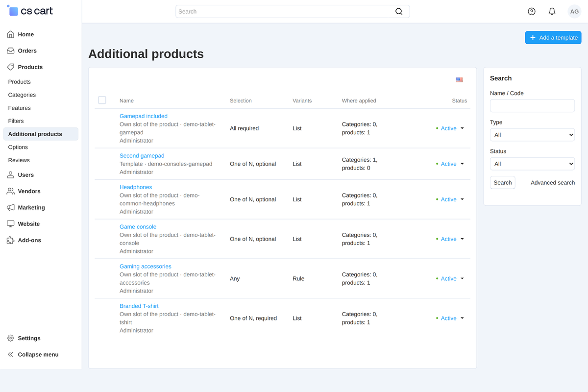Click 'One of N, required' cell
The image size is (588, 392).
(x=253, y=318)
